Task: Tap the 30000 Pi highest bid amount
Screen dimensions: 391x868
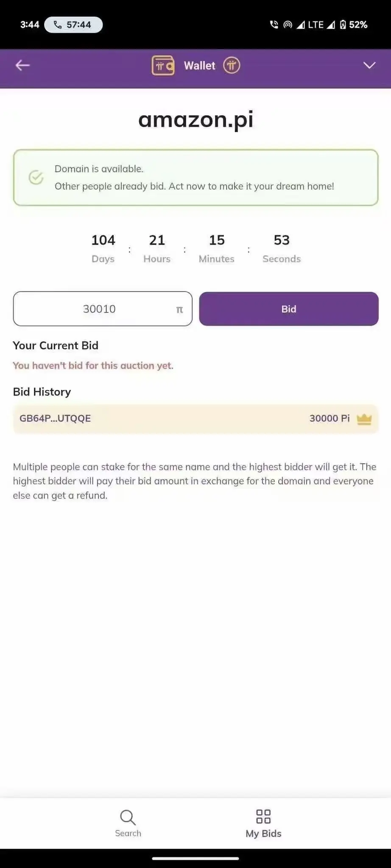Action: (330, 419)
